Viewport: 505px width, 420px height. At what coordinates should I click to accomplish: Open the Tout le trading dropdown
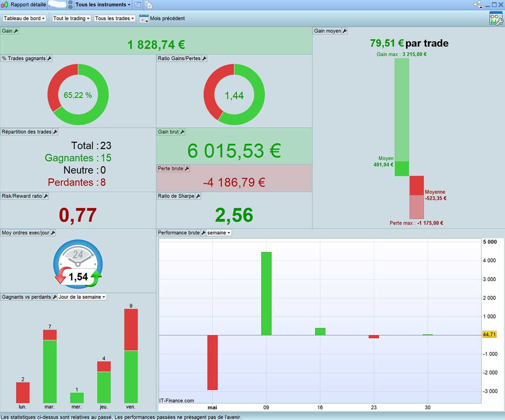coord(72,18)
